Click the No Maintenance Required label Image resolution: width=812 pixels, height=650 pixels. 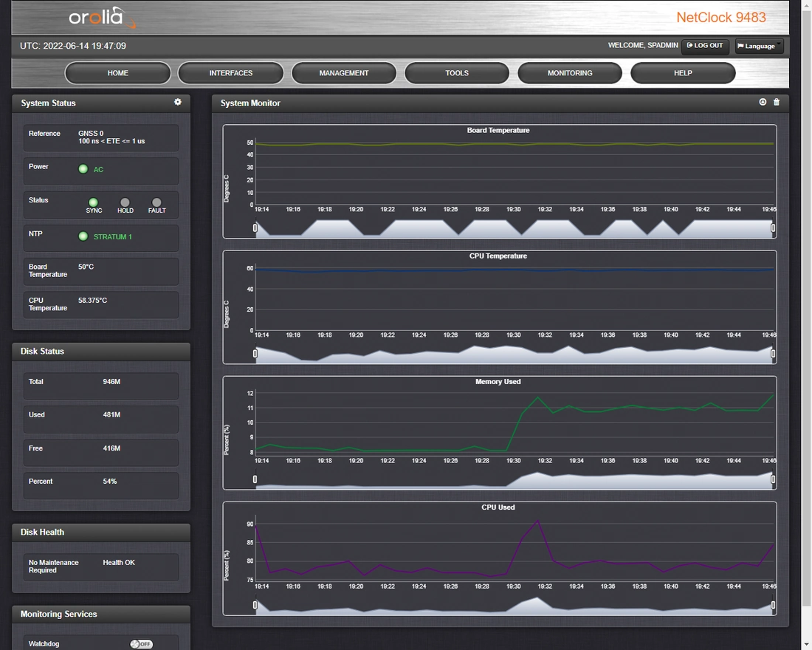point(53,566)
